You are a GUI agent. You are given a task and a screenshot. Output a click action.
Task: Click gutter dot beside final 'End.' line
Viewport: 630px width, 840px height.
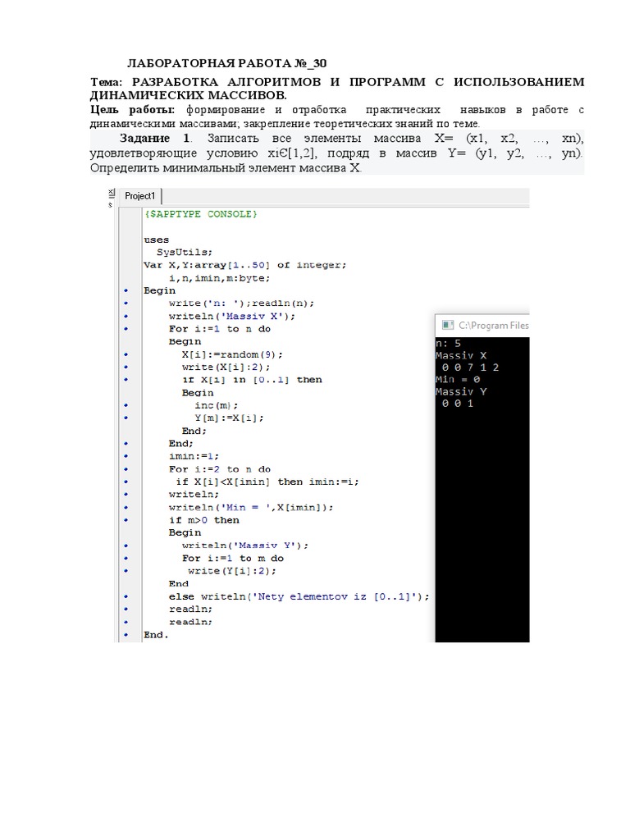(126, 635)
